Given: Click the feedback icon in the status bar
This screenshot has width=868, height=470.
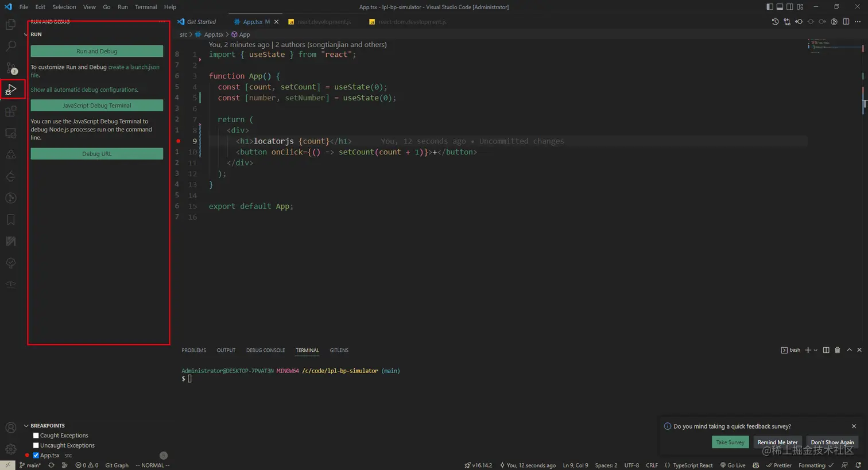Looking at the screenshot, I should [844, 465].
